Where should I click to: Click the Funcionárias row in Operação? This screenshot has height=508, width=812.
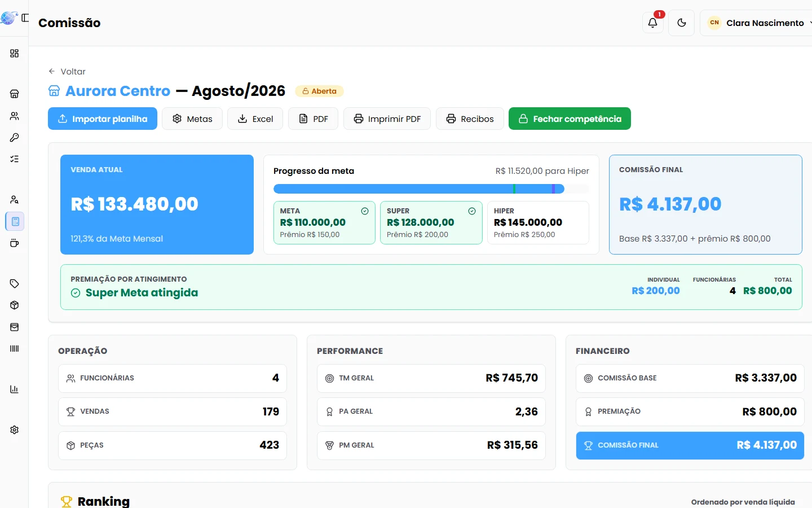pyautogui.click(x=173, y=378)
